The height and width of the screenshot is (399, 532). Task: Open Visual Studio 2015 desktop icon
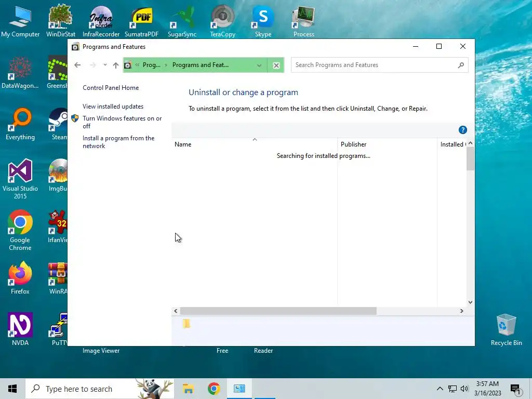20,179
